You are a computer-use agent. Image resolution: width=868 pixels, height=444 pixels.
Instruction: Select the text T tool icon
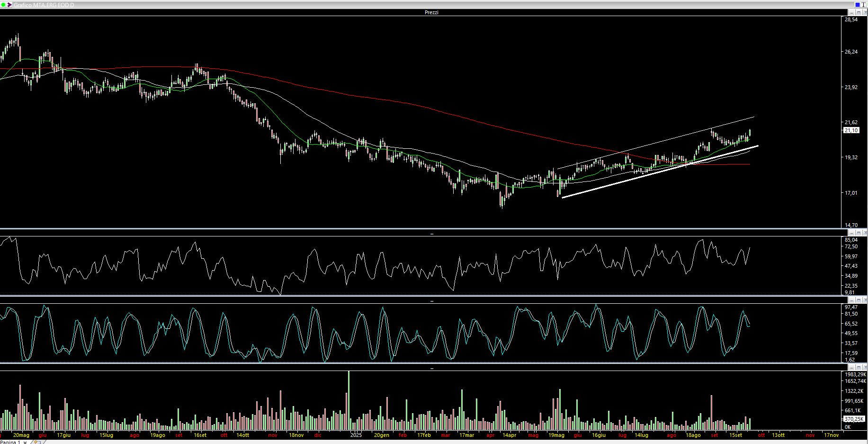tap(864, 5)
